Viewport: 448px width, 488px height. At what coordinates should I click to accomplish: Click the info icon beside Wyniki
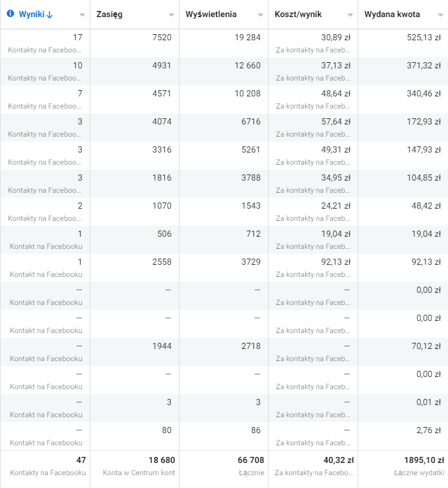(x=10, y=14)
